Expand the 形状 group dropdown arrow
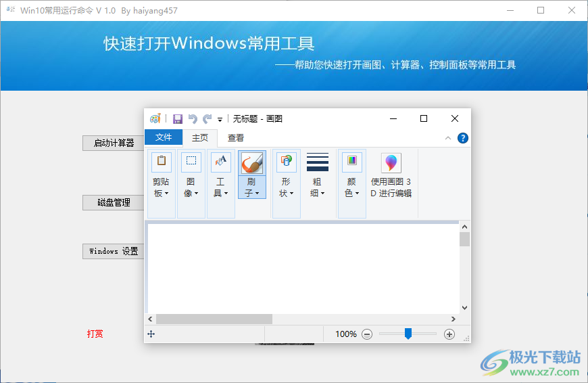588x383 pixels. tap(291, 194)
